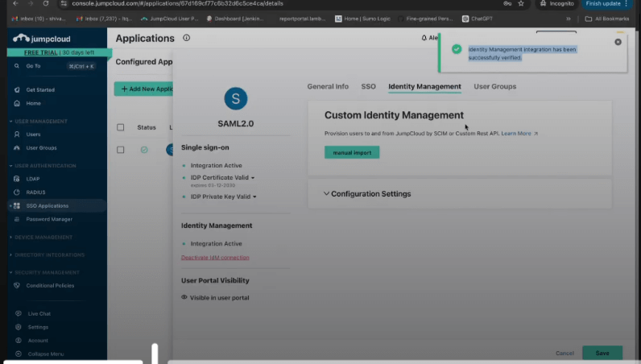Open the ChatGPT bookmark

(477, 19)
